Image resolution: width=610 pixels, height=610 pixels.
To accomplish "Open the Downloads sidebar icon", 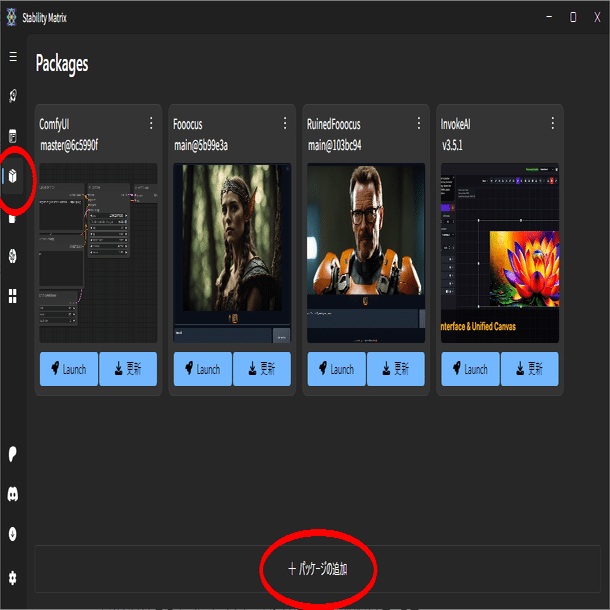I will [x=13, y=534].
